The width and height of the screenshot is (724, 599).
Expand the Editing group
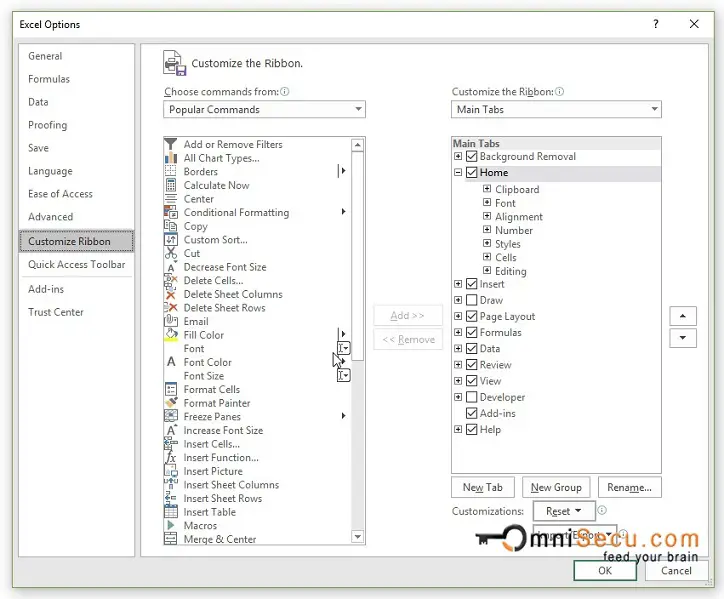pos(487,270)
